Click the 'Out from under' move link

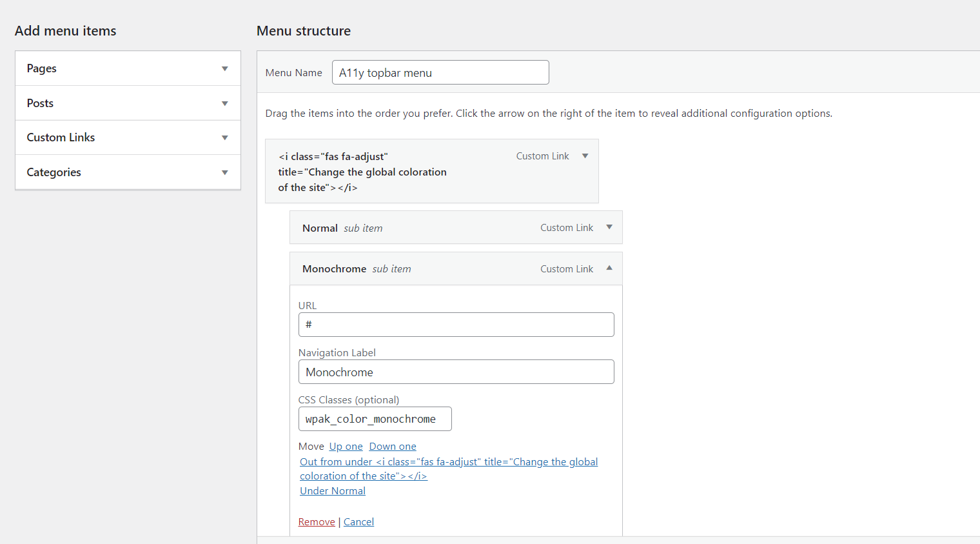pyautogui.click(x=448, y=469)
